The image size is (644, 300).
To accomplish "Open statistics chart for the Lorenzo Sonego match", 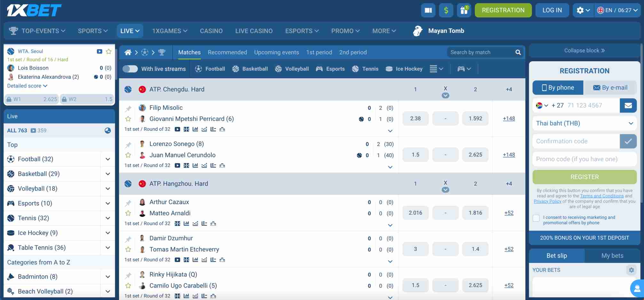I will click(x=195, y=165).
